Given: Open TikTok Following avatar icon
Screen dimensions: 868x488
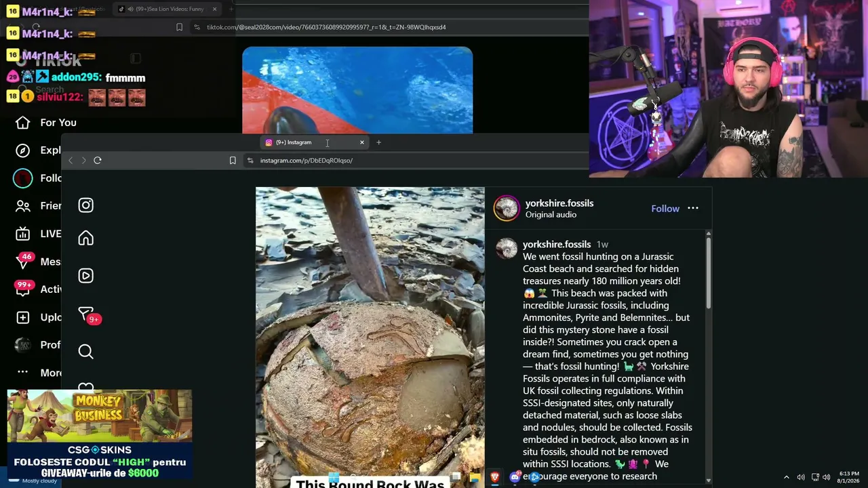Looking at the screenshot, I should 23,178.
